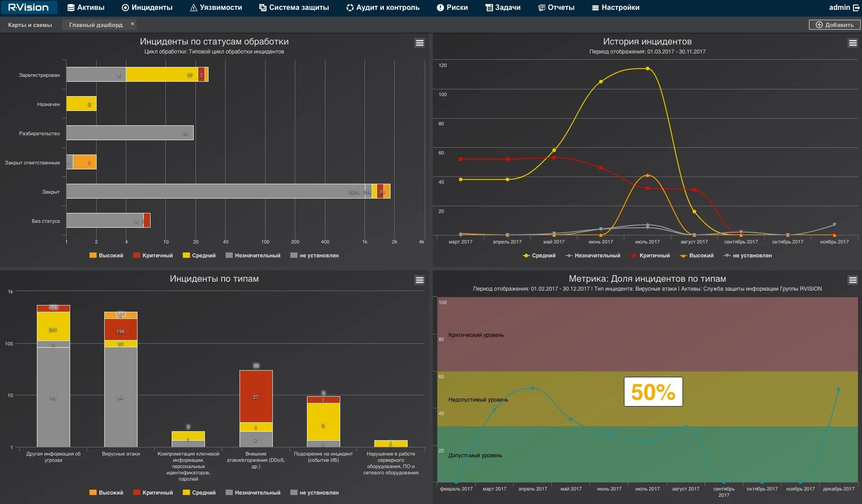Open the Инциденты menu
This screenshot has width=862, height=504.
pos(147,8)
